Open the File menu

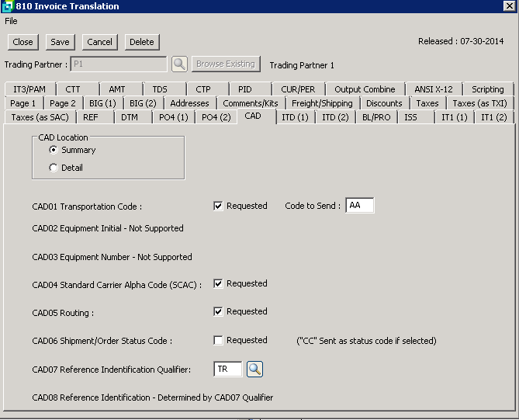[11, 21]
